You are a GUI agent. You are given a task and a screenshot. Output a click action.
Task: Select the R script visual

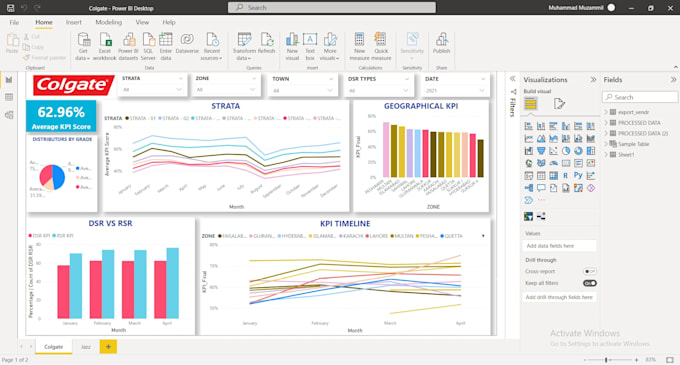point(566,176)
